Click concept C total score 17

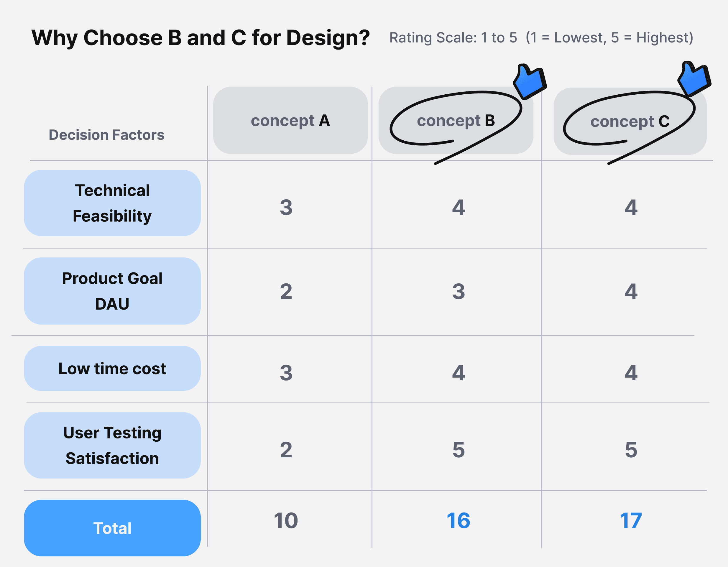pyautogui.click(x=631, y=521)
